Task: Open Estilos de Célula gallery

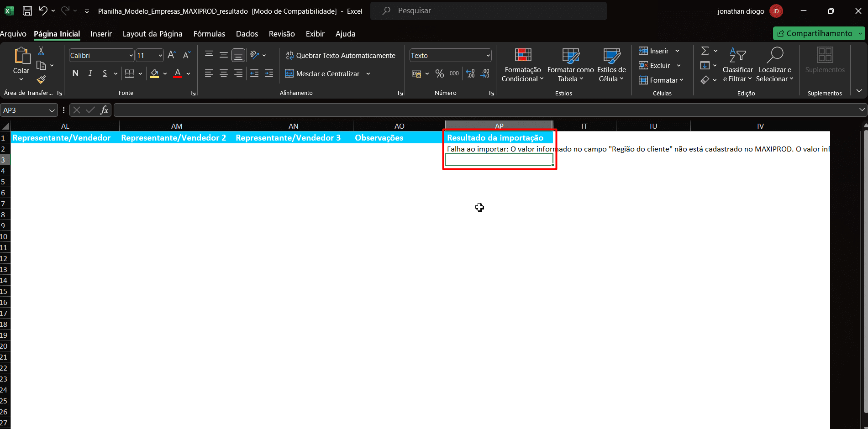Action: (x=611, y=65)
